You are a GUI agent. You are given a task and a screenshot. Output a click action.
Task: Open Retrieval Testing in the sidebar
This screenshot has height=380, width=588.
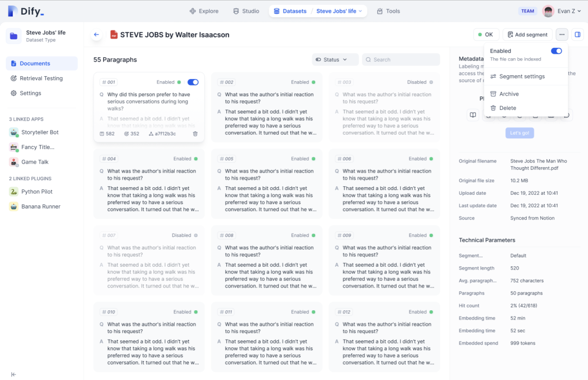pyautogui.click(x=41, y=78)
